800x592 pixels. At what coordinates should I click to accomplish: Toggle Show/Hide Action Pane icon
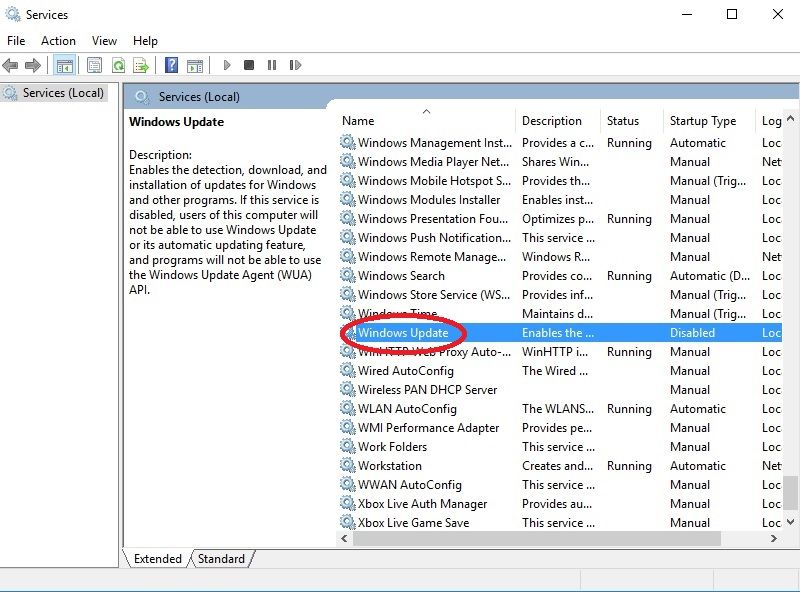pos(195,65)
